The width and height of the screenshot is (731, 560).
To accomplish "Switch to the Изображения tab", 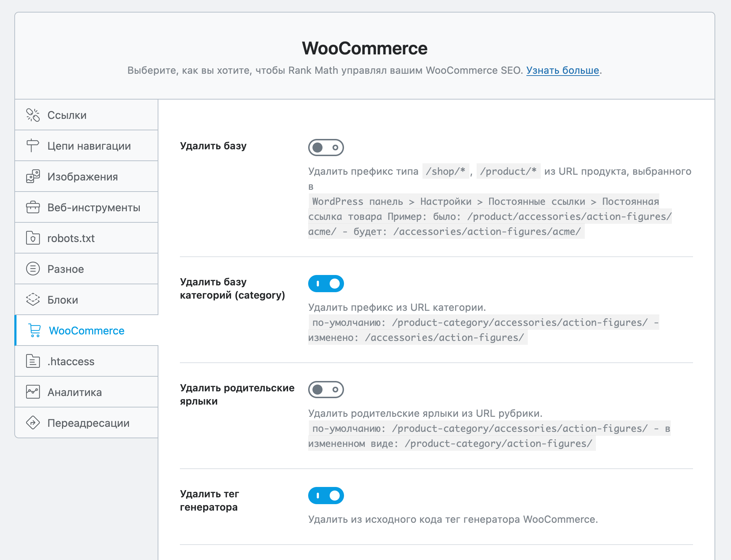I will point(86,177).
